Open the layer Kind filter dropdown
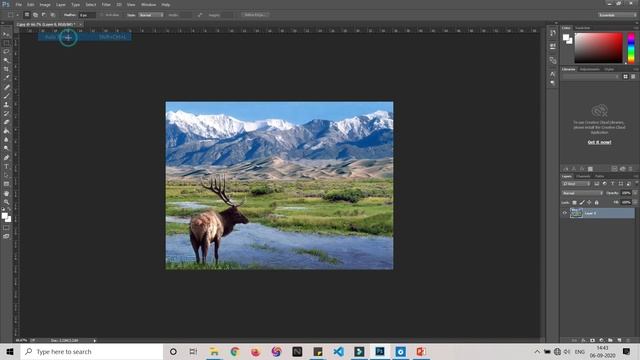This screenshot has height=360, width=640. click(576, 184)
